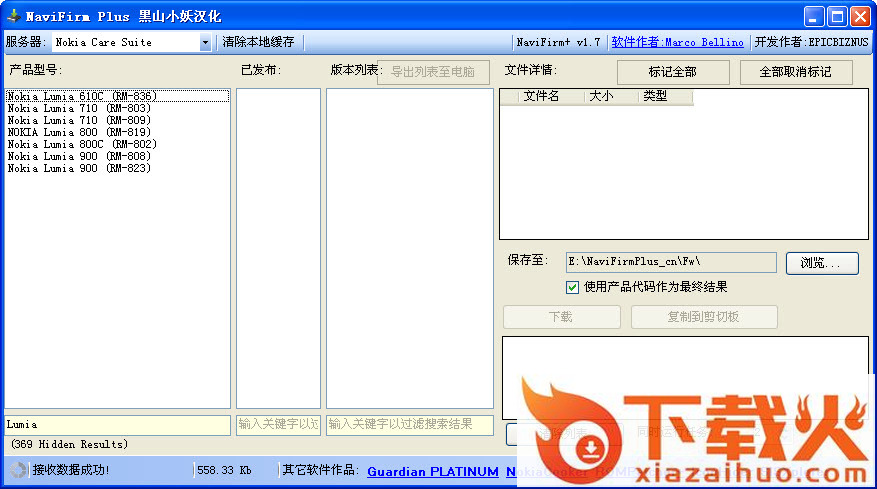Select Nokia Lumia 610C (RM-836)
The width and height of the screenshot is (877, 489).
[117, 96]
